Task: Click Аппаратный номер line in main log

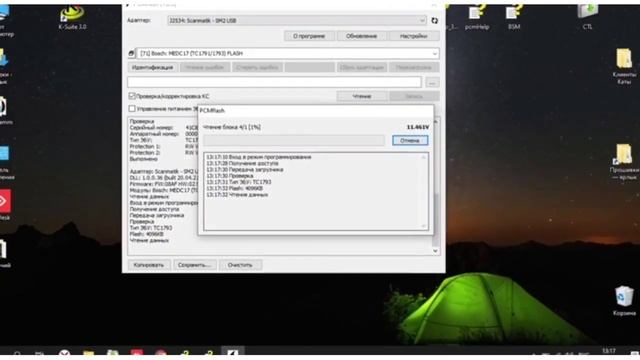Action: [x=163, y=134]
